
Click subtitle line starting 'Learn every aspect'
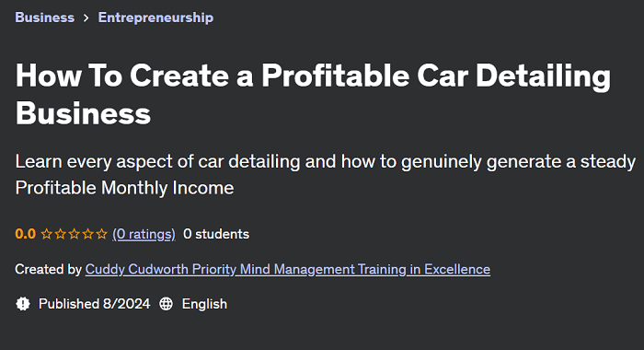pyautogui.click(x=326, y=161)
